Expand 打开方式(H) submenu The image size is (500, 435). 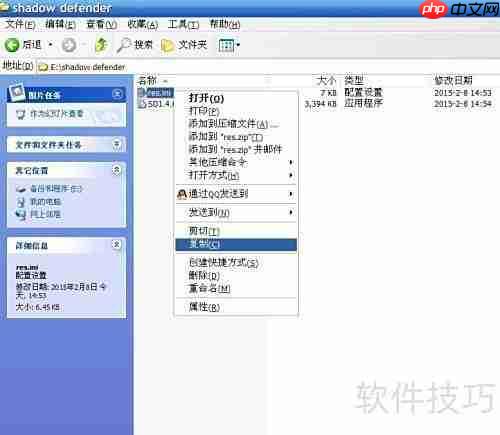[x=236, y=175]
